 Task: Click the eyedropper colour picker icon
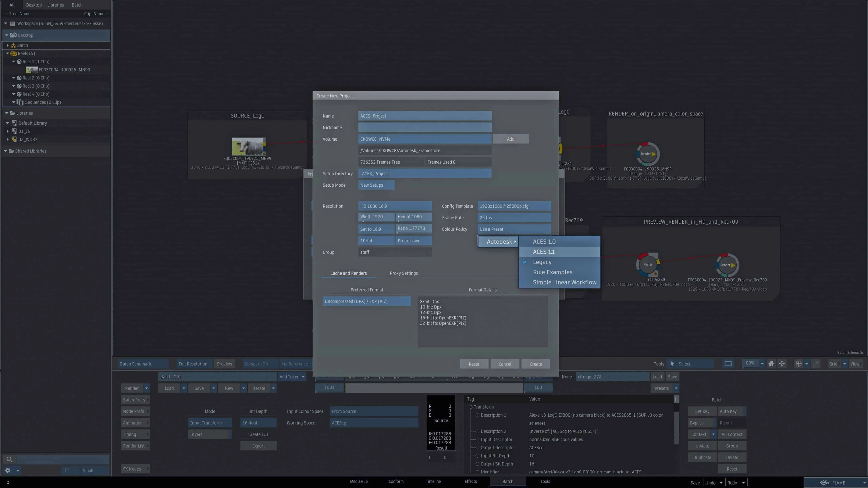tap(816, 364)
